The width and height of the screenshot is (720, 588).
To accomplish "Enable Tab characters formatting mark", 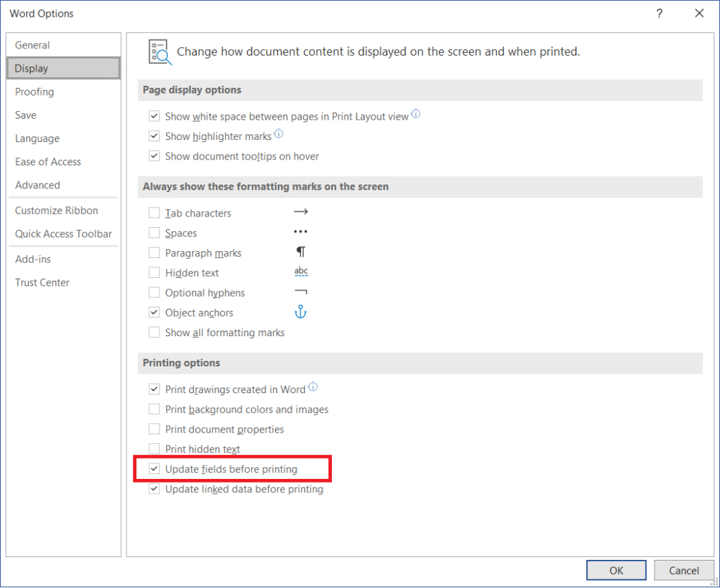I will point(154,213).
